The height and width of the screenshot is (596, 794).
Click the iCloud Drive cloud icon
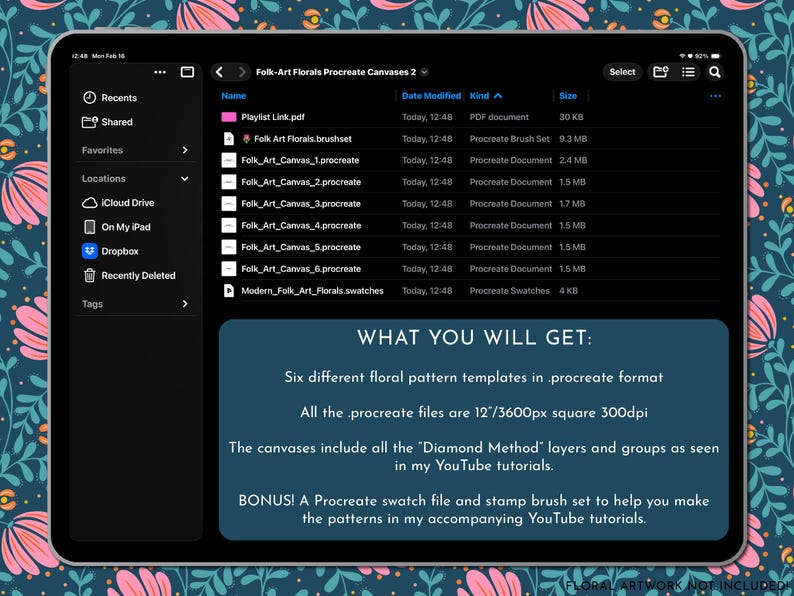pos(90,203)
